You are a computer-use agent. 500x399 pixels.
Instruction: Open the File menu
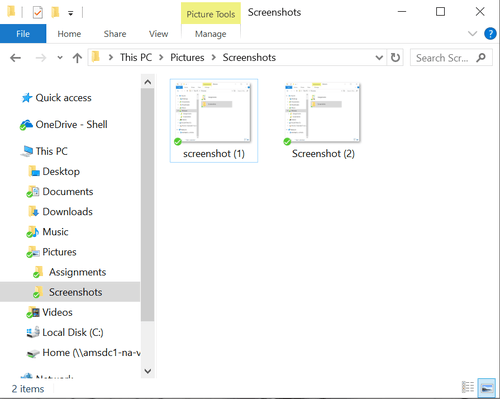point(23,34)
